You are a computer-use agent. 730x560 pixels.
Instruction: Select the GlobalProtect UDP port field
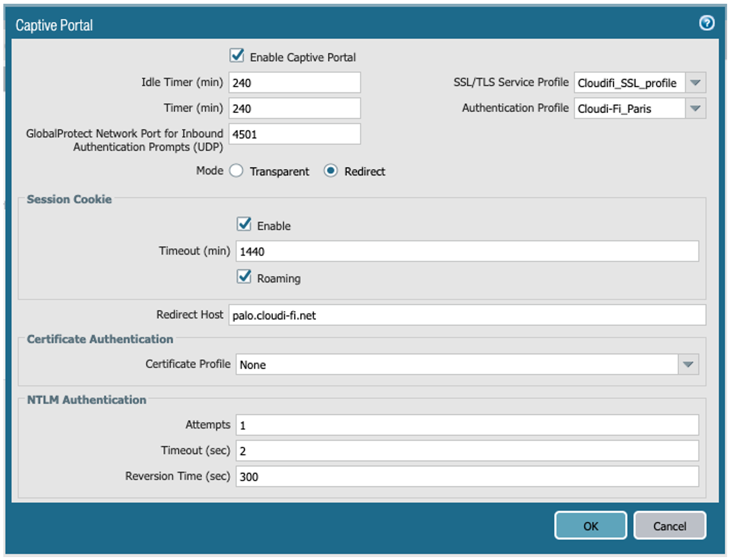pyautogui.click(x=294, y=134)
